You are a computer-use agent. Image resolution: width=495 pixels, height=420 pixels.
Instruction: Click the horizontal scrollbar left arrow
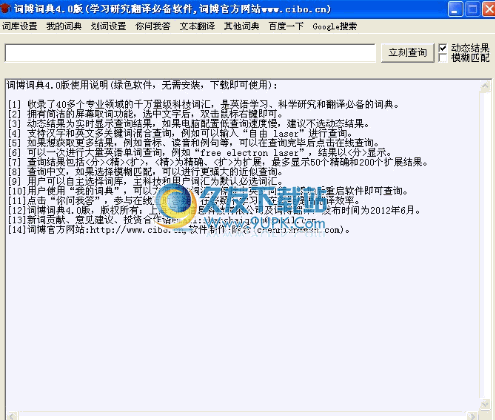[x=12, y=416]
